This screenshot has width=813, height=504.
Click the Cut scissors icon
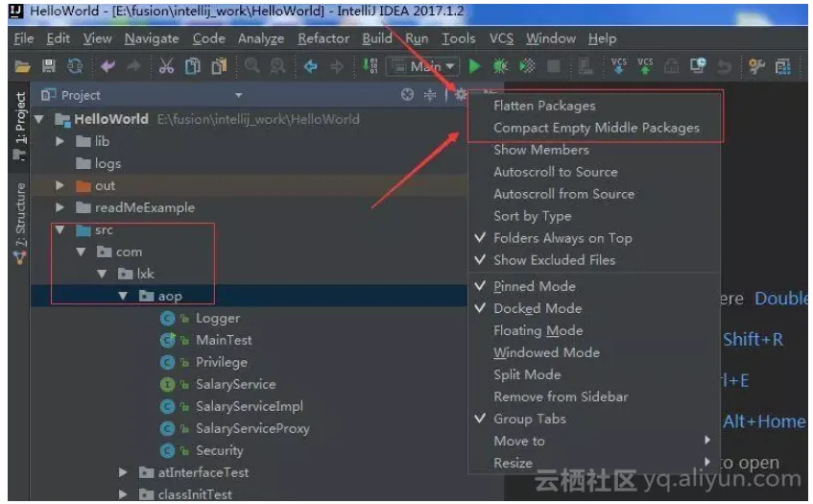tap(166, 66)
